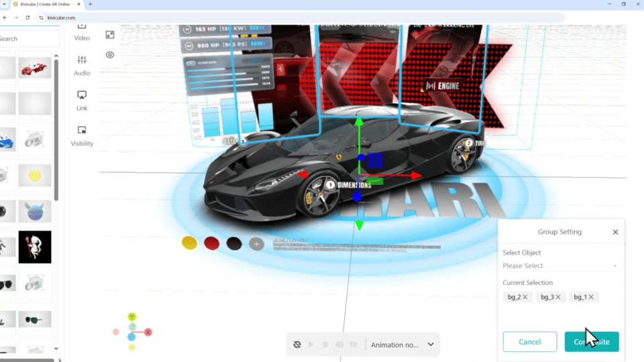Click the plus button to add a color

[x=256, y=244]
